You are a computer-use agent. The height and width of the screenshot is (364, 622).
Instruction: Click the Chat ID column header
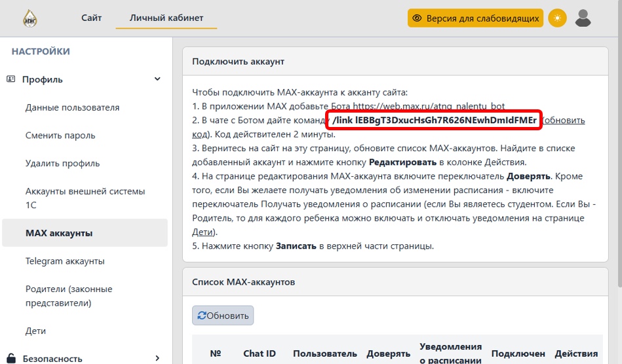[x=260, y=354]
